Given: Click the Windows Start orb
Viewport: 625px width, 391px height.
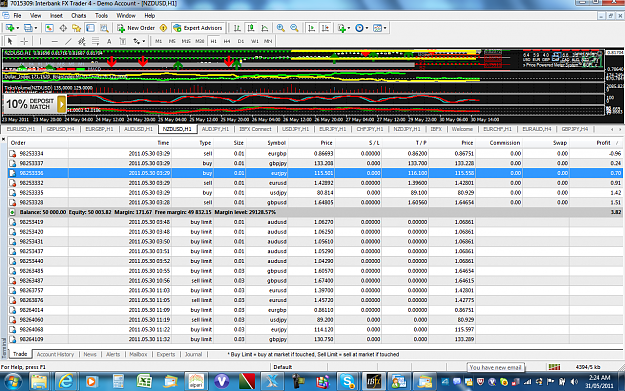Looking at the screenshot, I should (13, 382).
